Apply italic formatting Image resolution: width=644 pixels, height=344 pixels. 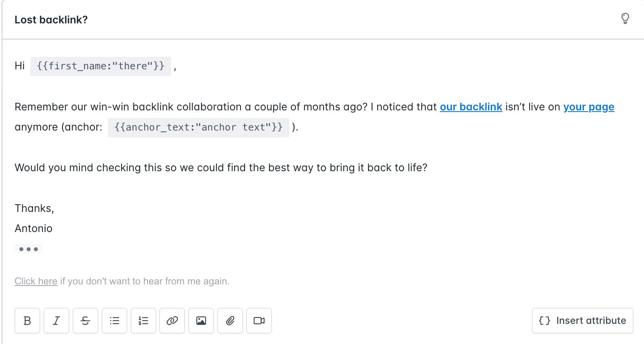click(56, 321)
